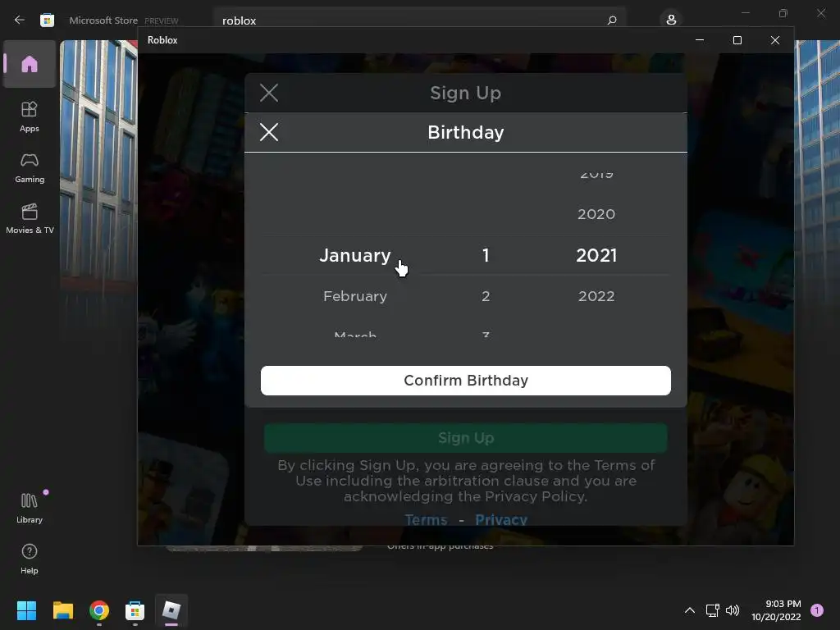Click the search magnifier icon
The height and width of the screenshot is (630, 840).
[612, 21]
